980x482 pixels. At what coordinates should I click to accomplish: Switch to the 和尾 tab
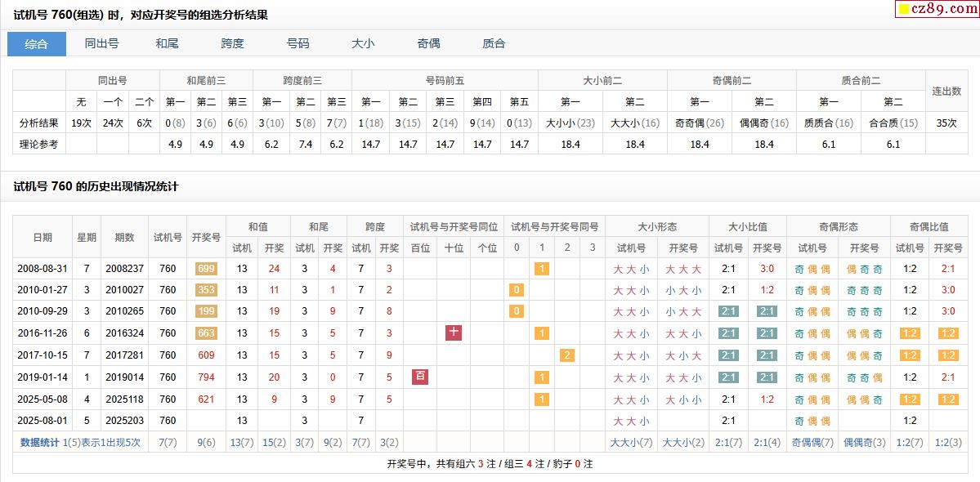167,43
